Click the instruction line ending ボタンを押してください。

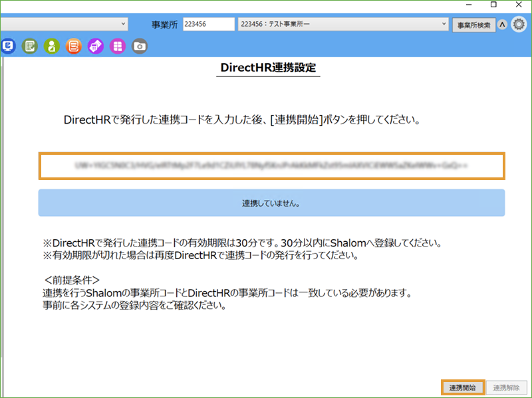click(x=242, y=120)
